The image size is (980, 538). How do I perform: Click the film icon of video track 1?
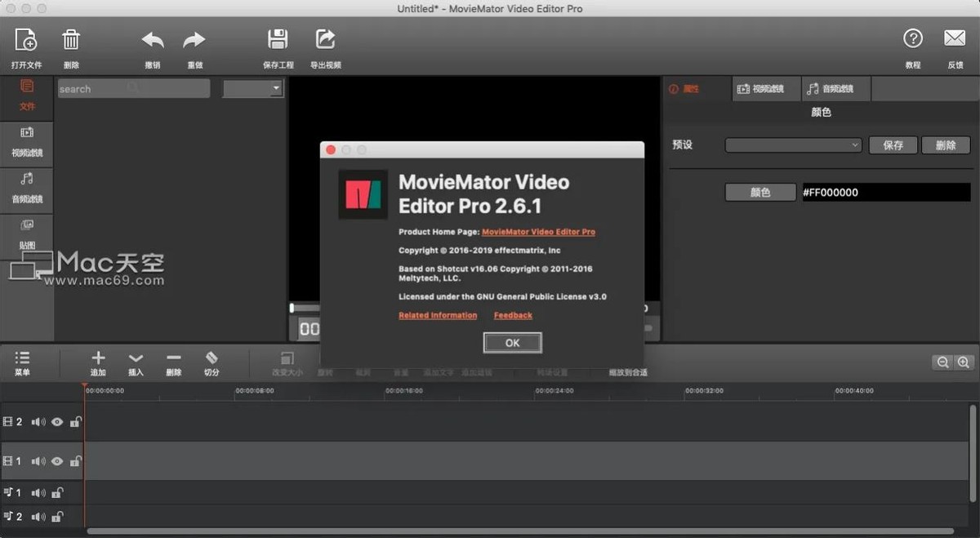click(8, 461)
